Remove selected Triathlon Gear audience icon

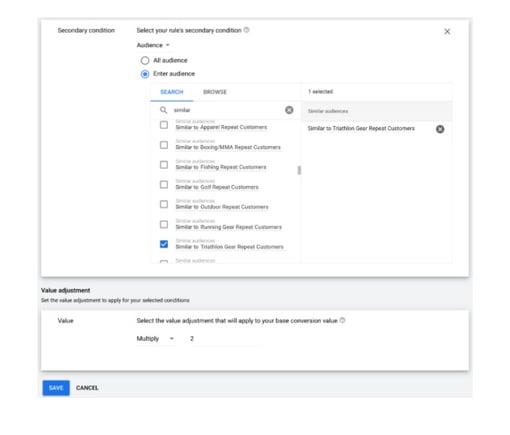click(440, 129)
